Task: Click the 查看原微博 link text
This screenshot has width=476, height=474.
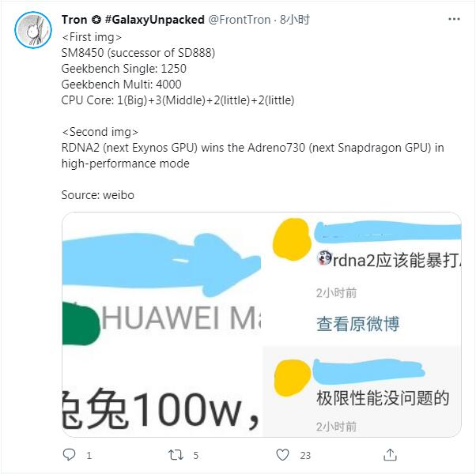Action: click(x=357, y=324)
